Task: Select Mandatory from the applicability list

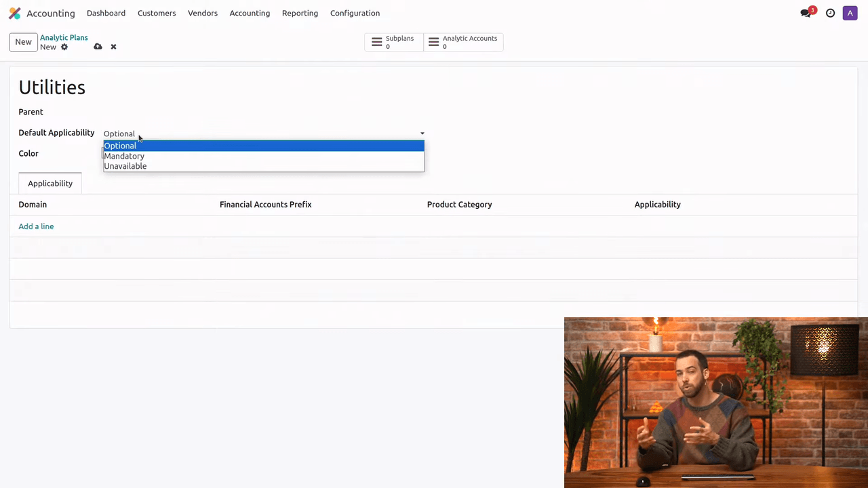Action: pyautogui.click(x=124, y=156)
